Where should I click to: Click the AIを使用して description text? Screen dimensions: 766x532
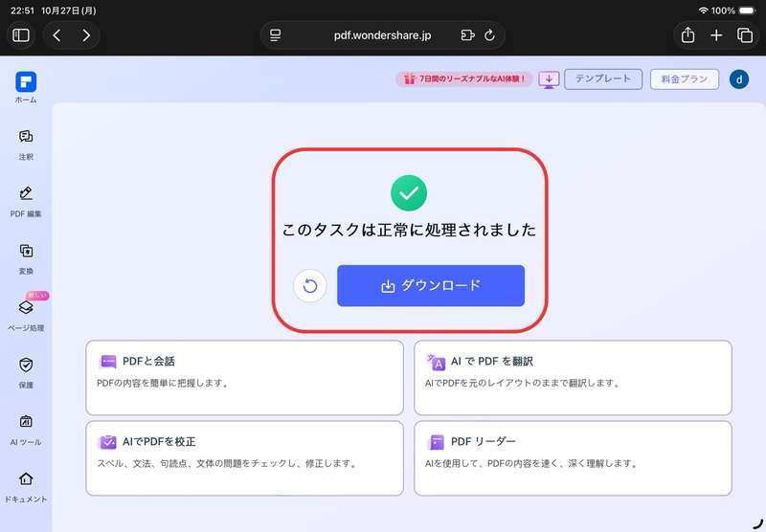[x=531, y=463]
